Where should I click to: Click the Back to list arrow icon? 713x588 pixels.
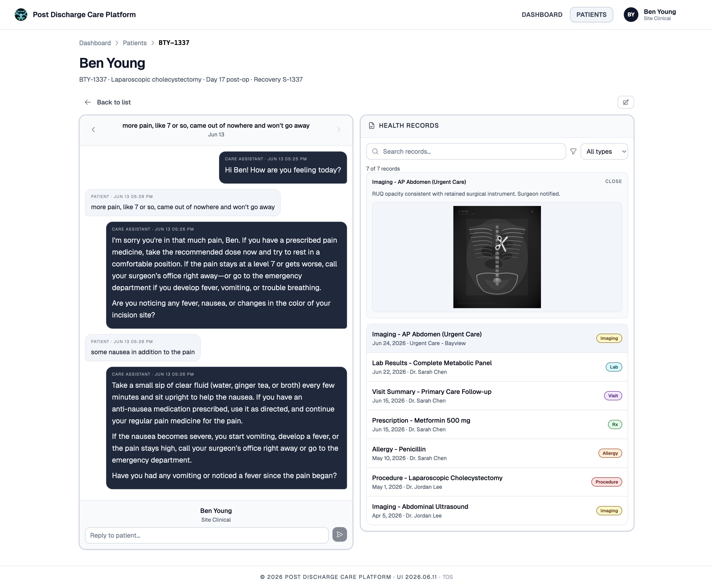[x=88, y=102]
